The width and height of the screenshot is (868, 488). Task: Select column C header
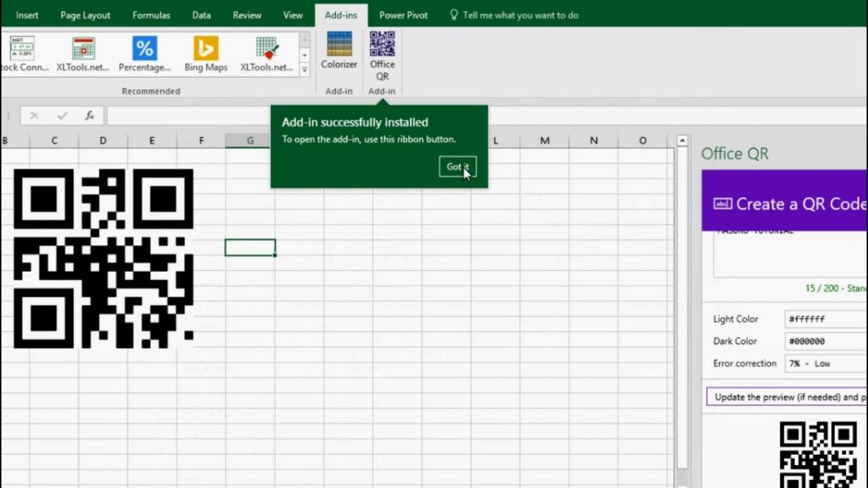coord(54,140)
